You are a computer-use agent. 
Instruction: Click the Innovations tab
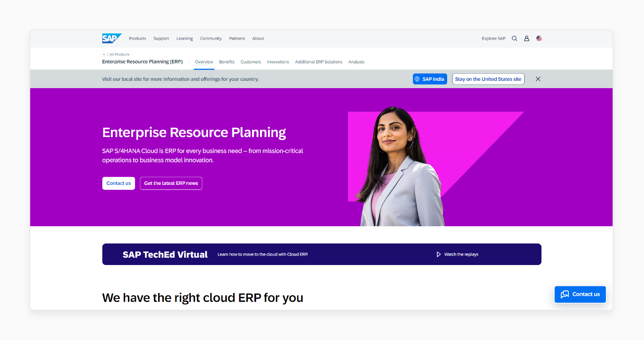click(x=277, y=62)
